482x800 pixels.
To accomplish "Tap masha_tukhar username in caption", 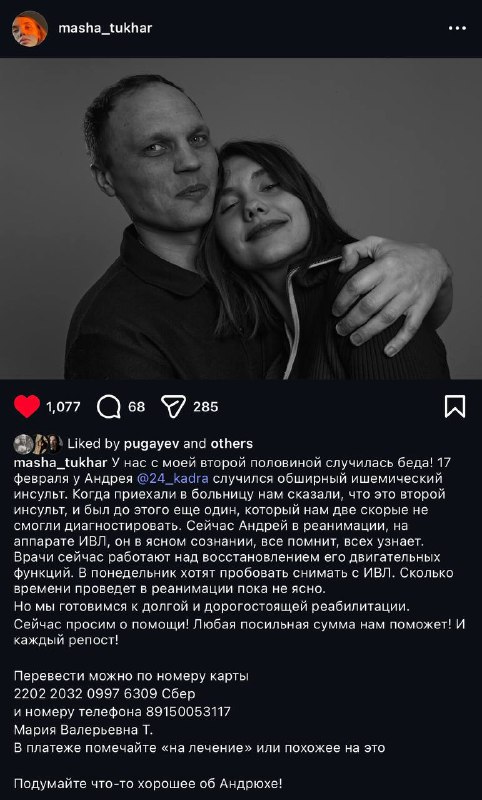I will tap(60, 463).
